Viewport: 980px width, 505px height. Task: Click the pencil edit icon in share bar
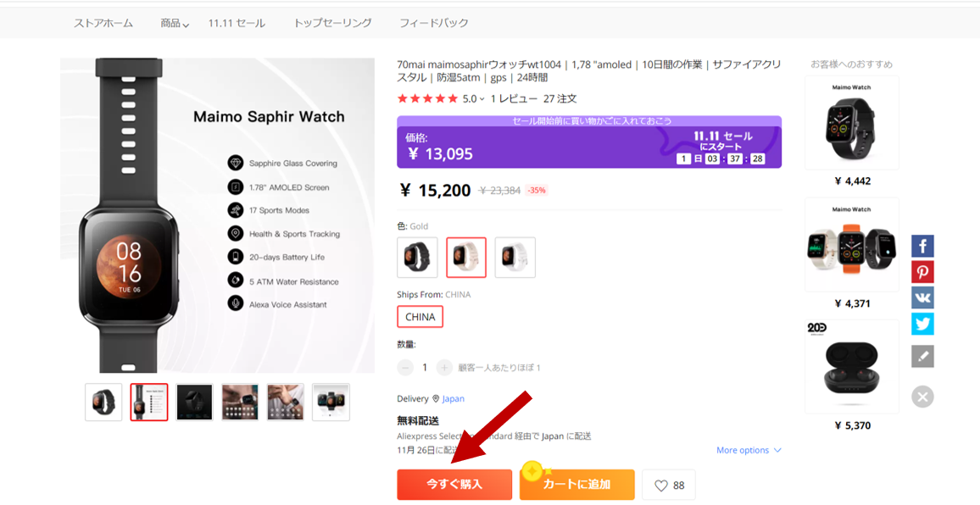coord(922,356)
